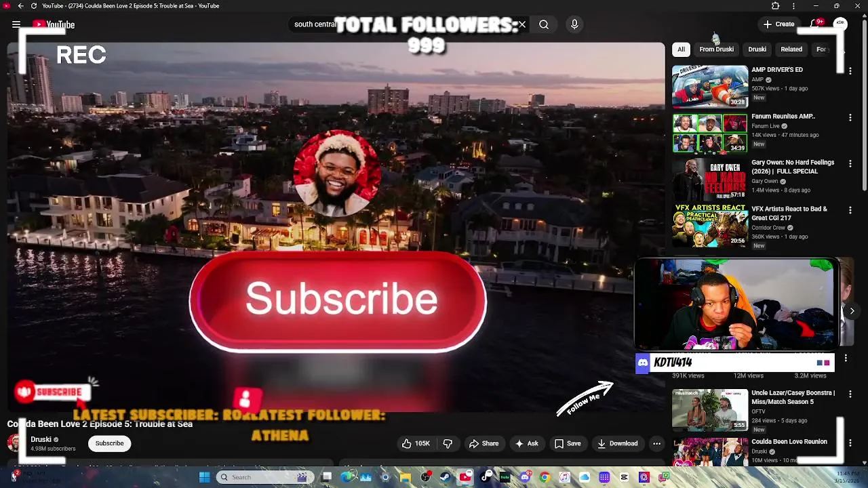Image resolution: width=868 pixels, height=488 pixels.
Task: Open Uncle Lazer Miss/Match thumbnail
Action: [x=710, y=409]
